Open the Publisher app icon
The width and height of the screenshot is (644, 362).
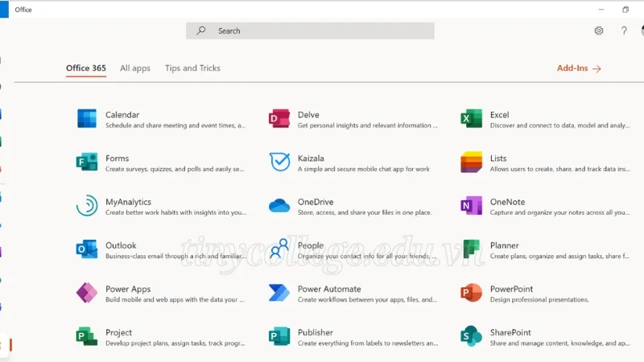coord(279,336)
